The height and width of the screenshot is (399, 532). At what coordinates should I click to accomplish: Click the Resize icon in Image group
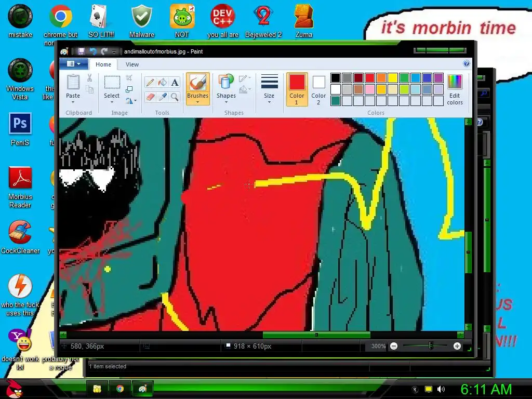[x=129, y=89]
